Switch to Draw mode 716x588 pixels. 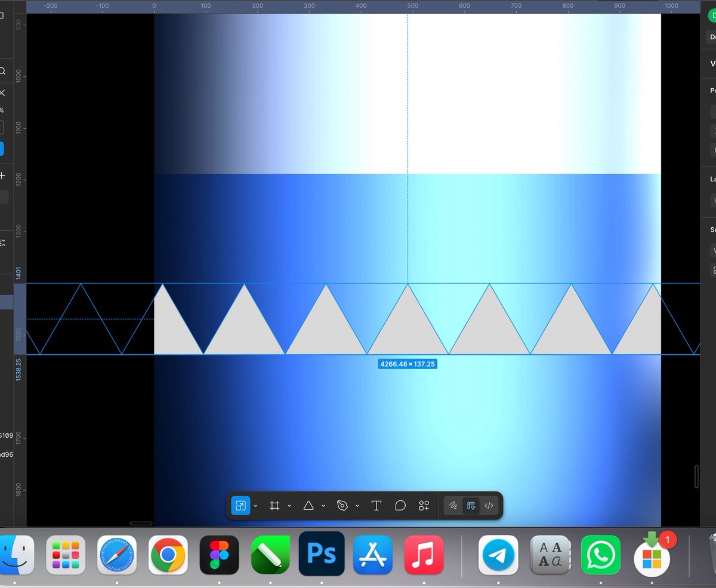pos(453,506)
